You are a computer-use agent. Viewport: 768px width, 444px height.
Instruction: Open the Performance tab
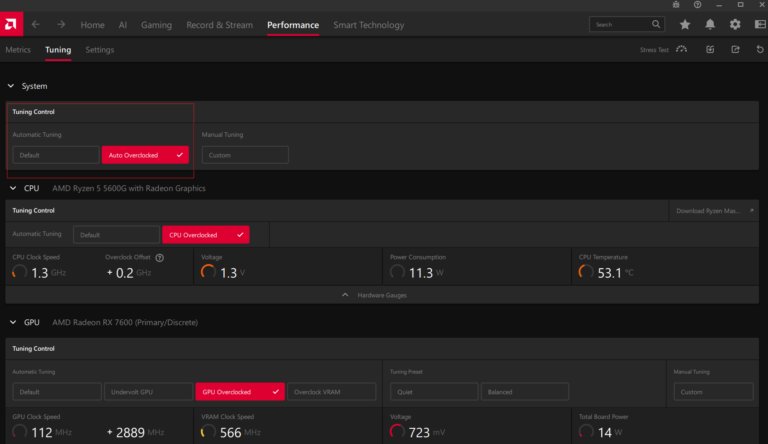[x=293, y=25]
